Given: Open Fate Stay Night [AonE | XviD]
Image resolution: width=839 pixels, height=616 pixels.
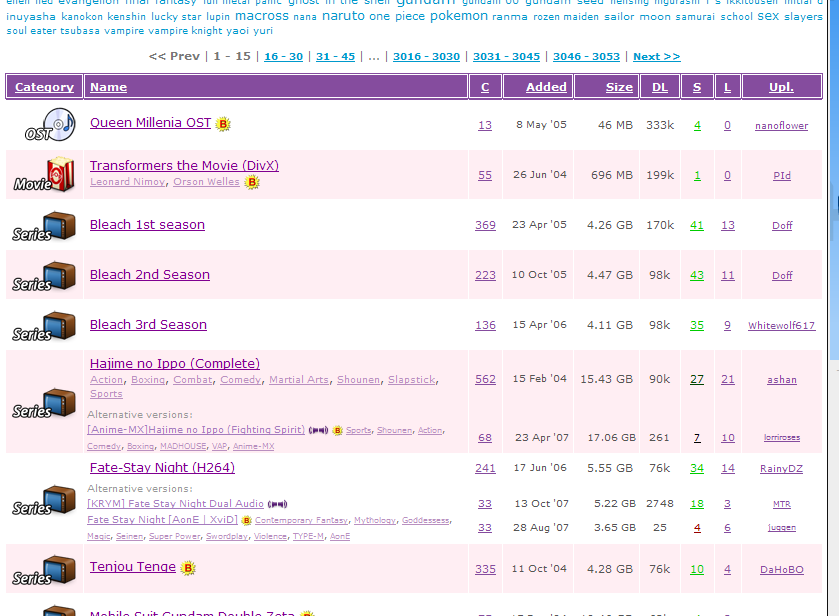Looking at the screenshot, I should pyautogui.click(x=162, y=520).
